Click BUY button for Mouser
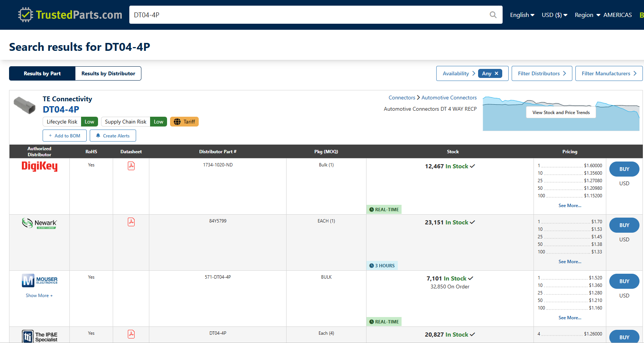The width and height of the screenshot is (644, 343). 624,281
